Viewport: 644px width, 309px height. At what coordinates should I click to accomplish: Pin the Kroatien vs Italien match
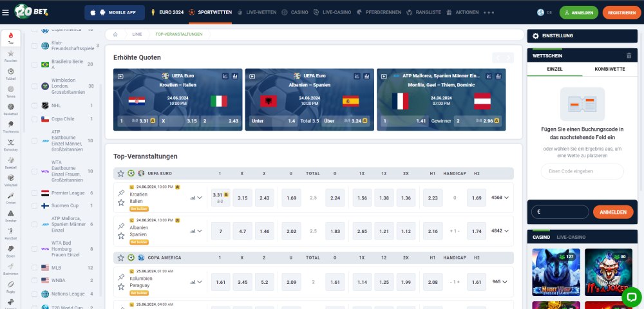121,192
